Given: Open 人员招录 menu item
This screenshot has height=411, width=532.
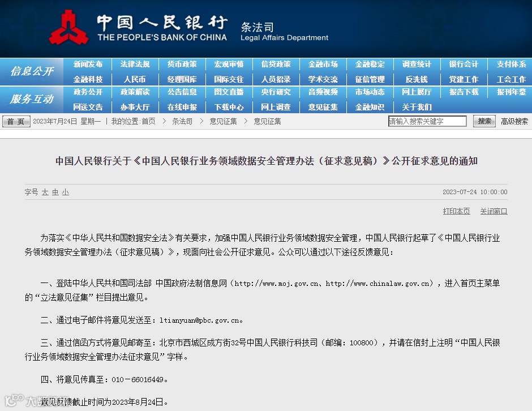Looking at the screenshot, I should [276, 79].
